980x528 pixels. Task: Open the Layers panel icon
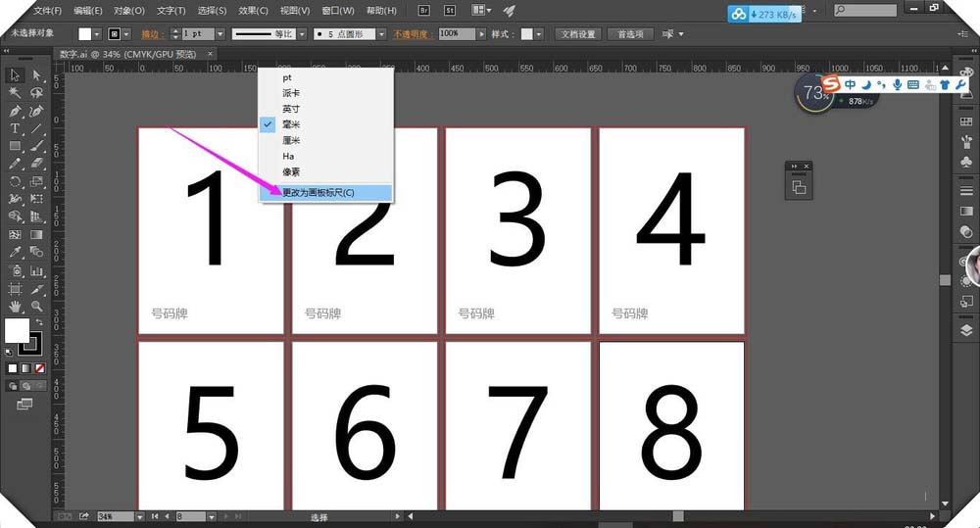tap(966, 330)
